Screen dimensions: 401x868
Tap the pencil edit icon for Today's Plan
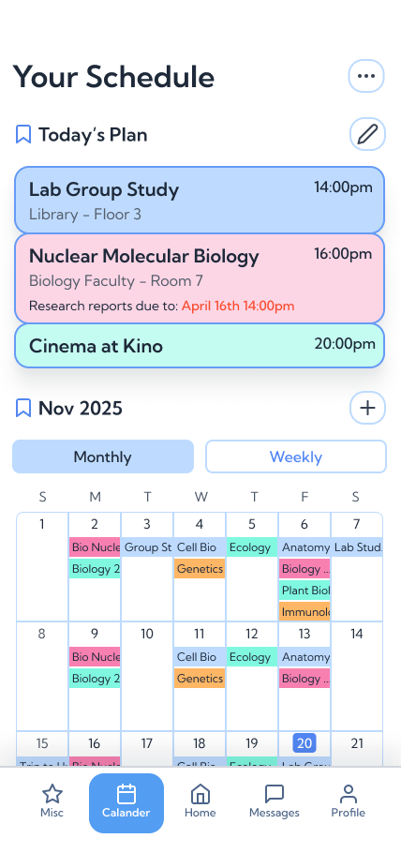point(367,134)
